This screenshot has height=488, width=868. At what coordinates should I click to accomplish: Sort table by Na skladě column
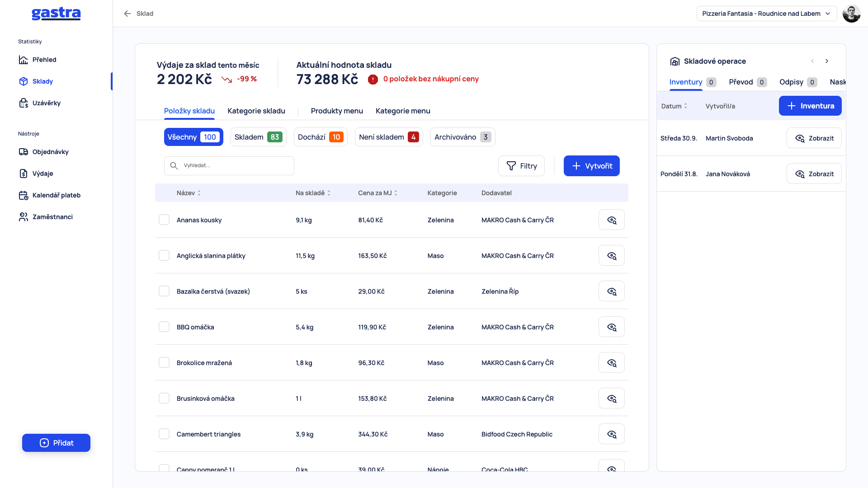click(313, 193)
